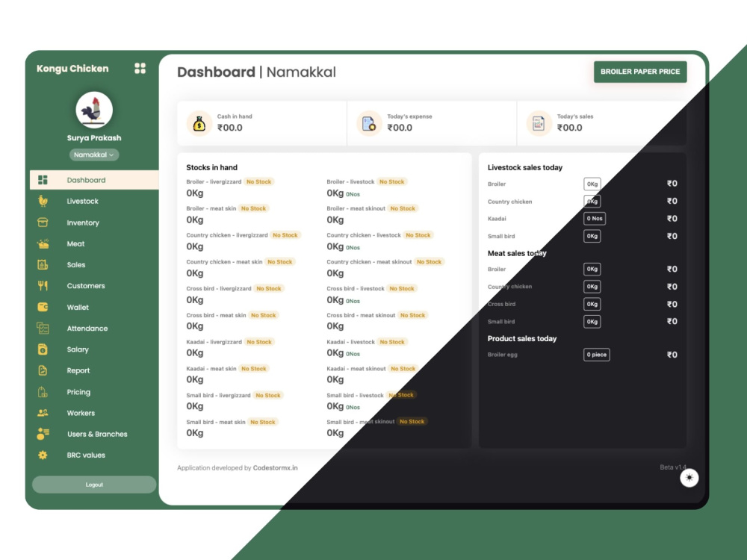This screenshot has width=747, height=560.
Task: Toggle light/dark theme sun button
Action: [689, 478]
